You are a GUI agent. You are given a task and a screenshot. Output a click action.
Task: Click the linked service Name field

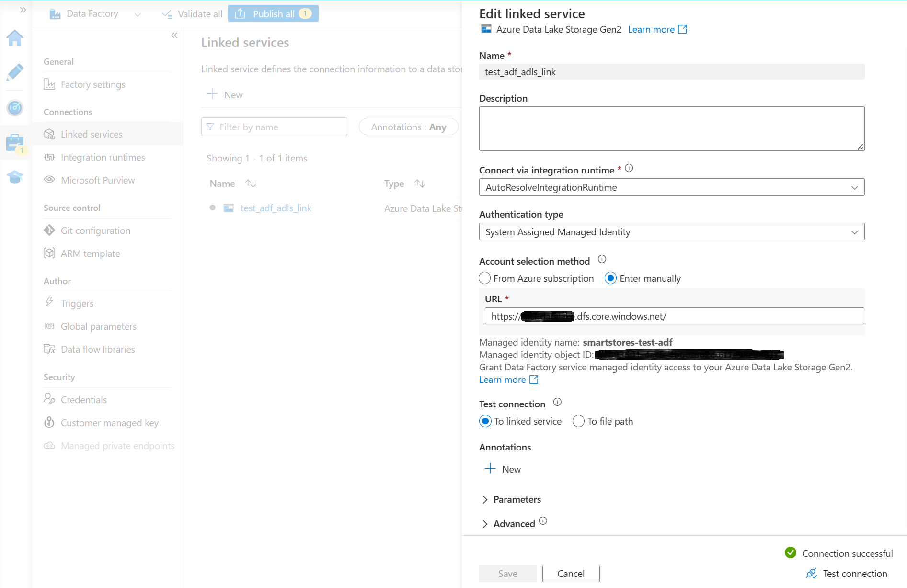click(x=672, y=72)
